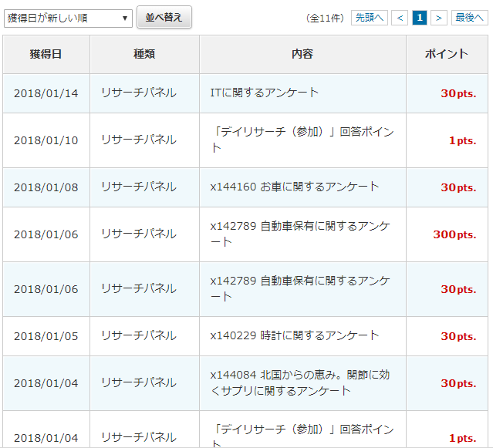Select the x140229 時計に関するアンケート entry
Viewport: 493px width, 448px height.
tap(295, 335)
